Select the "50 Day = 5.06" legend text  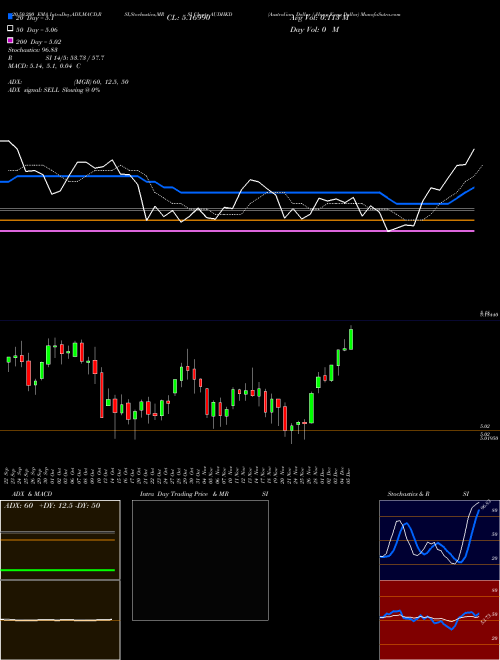click(37, 30)
